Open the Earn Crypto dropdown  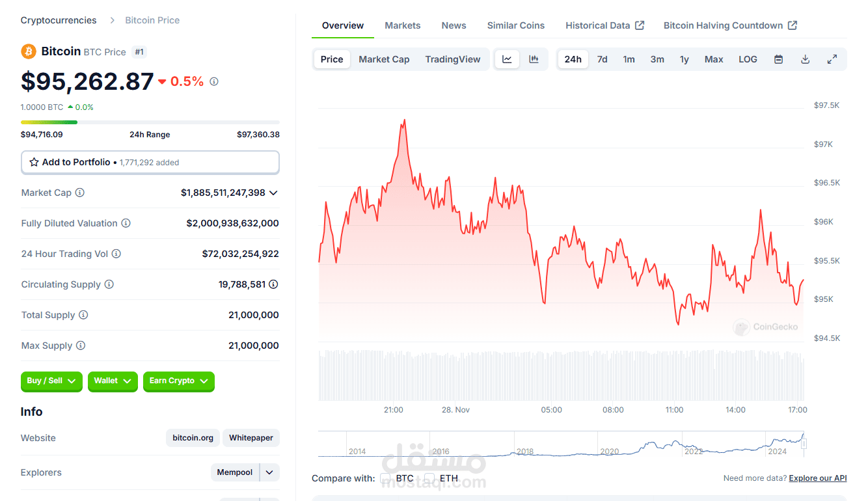pos(179,381)
